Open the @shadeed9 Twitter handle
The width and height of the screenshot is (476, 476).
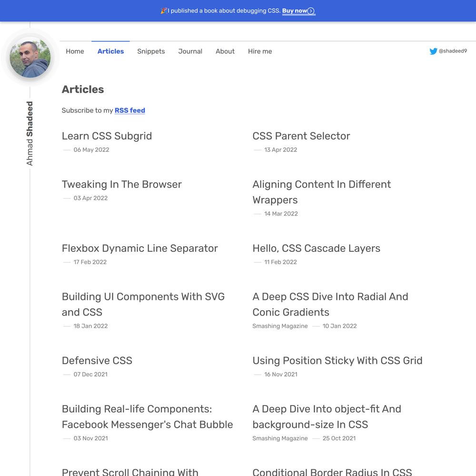(453, 51)
